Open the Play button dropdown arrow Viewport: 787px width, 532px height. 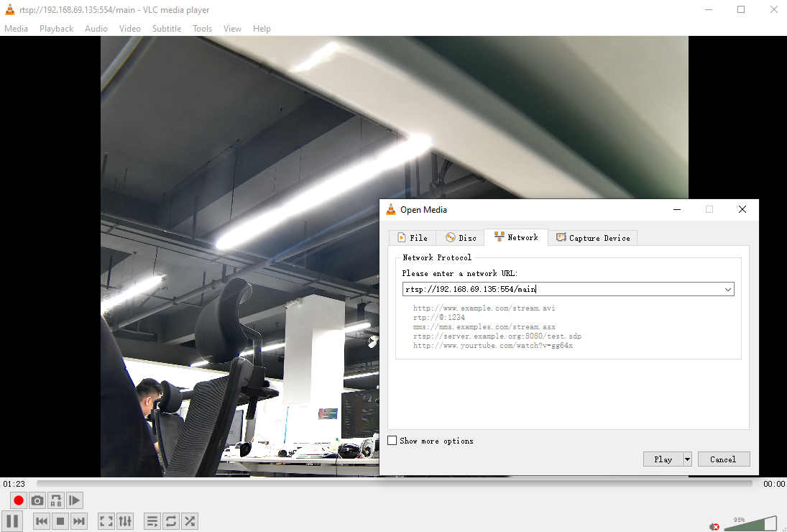point(688,459)
